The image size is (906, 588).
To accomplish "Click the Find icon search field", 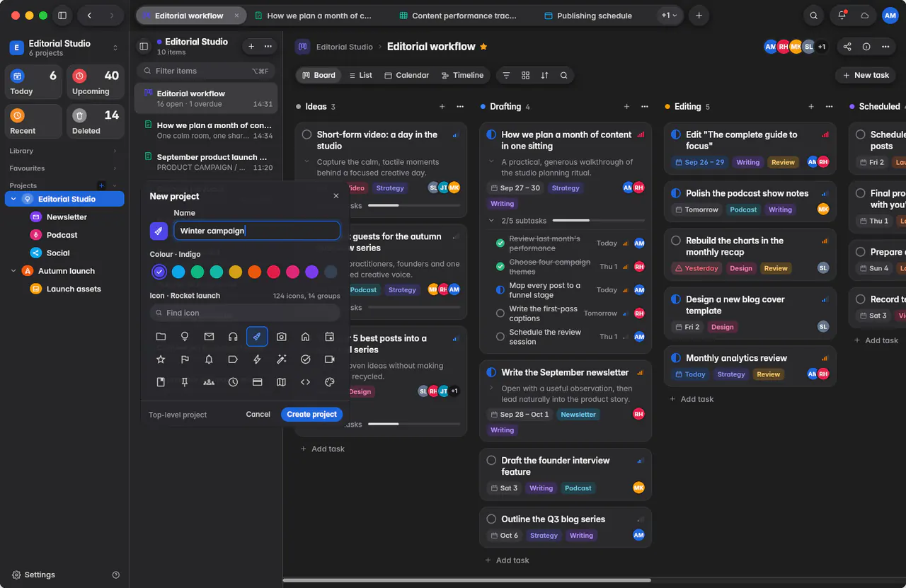I will pyautogui.click(x=245, y=313).
